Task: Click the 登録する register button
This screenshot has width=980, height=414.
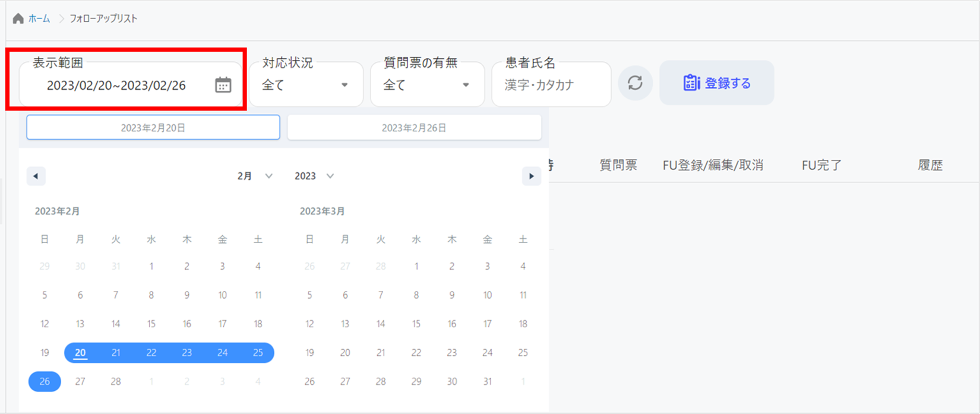Action: (716, 83)
